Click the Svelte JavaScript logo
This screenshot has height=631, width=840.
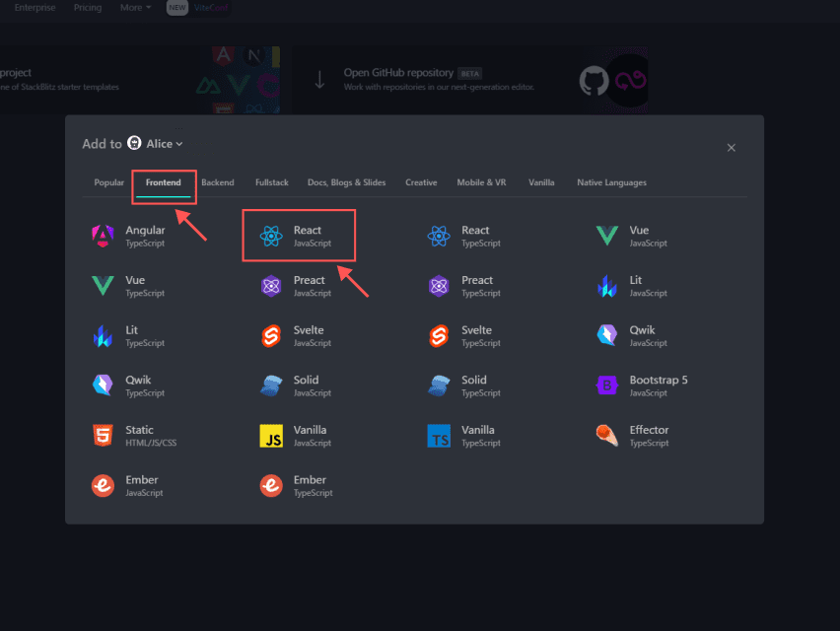(271, 336)
